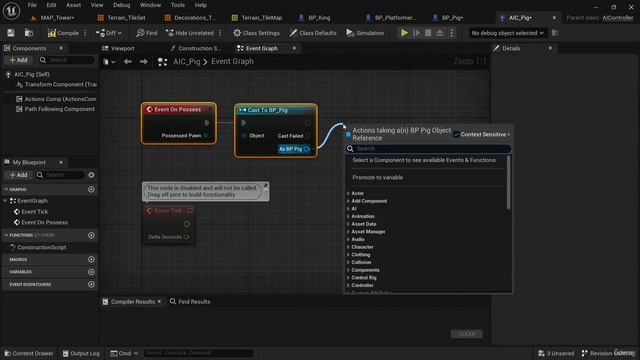Screen dimensions: 640x360
Task: Open Find in blueprint
Action: point(147,33)
